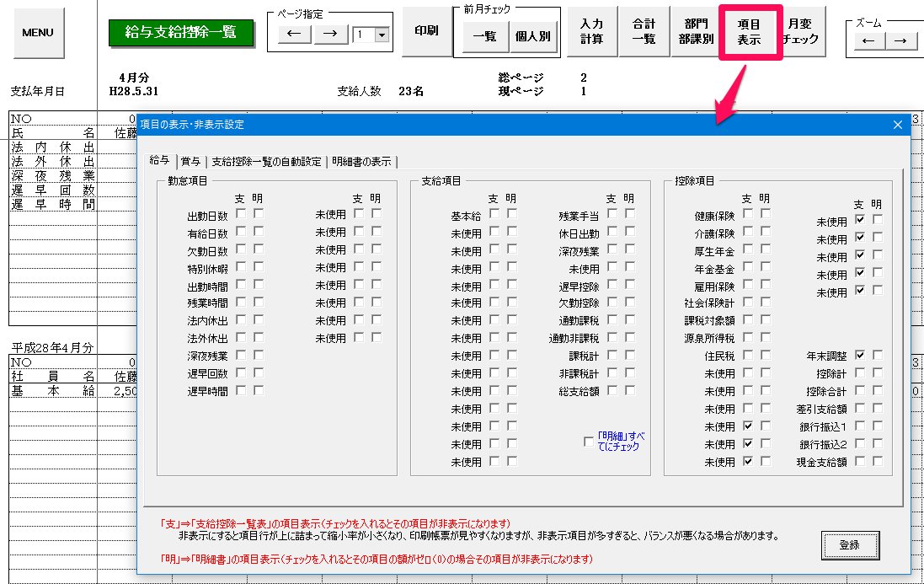Open 前月チェック 一覧 view
The height and width of the screenshot is (584, 924).
click(483, 38)
